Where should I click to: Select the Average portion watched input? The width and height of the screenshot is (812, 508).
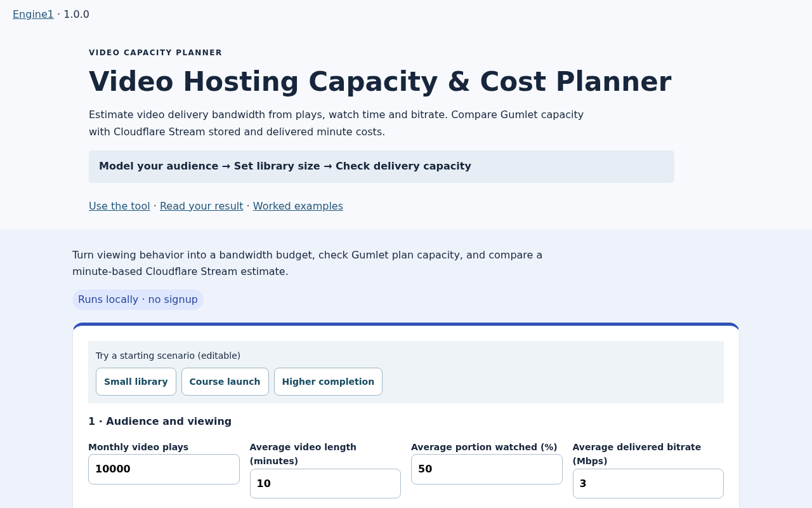487,469
